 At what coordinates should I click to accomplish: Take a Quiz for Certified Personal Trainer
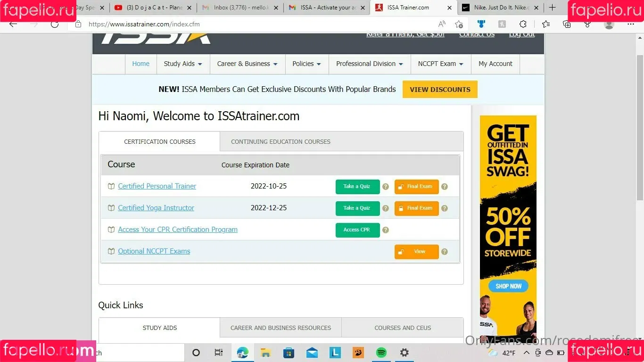pyautogui.click(x=357, y=187)
